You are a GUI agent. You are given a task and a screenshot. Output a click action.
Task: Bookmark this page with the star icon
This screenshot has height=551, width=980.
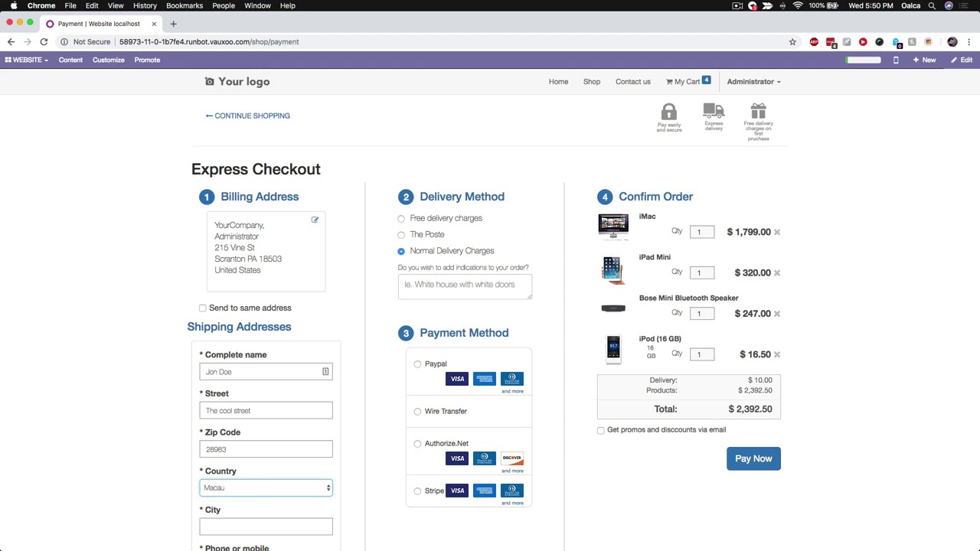click(x=792, y=42)
